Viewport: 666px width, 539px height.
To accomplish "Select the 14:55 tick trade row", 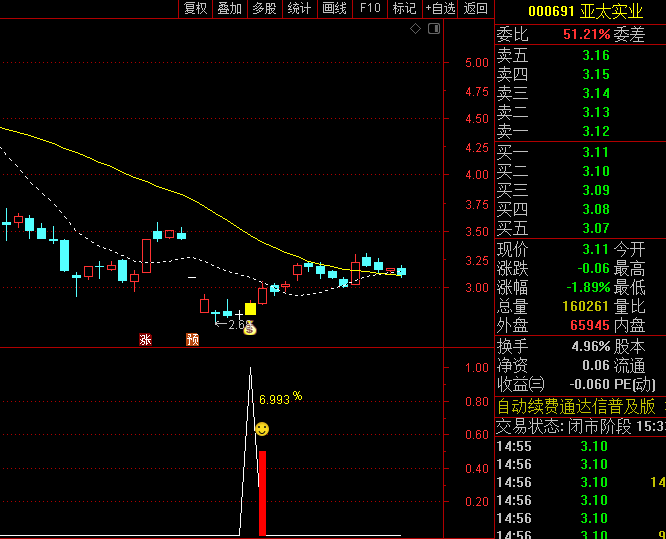I will (581, 446).
